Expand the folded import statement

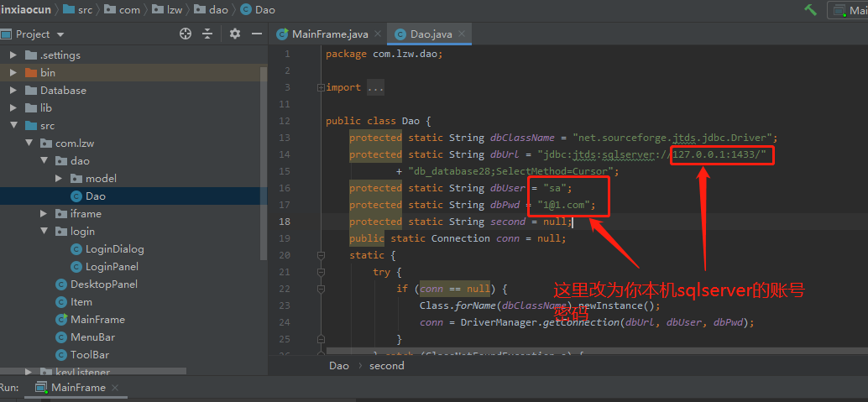[321, 87]
